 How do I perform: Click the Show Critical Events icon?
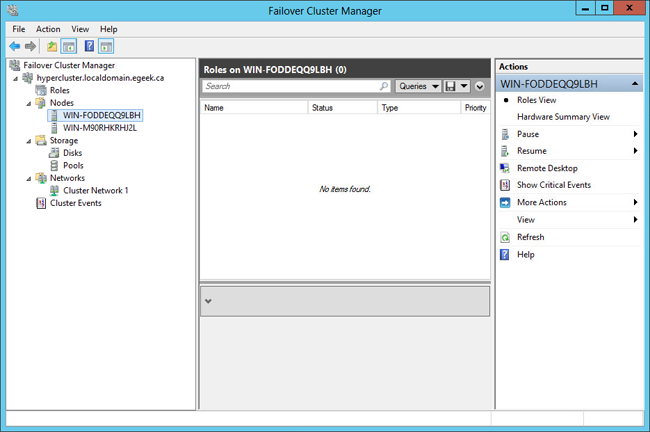pyautogui.click(x=505, y=185)
